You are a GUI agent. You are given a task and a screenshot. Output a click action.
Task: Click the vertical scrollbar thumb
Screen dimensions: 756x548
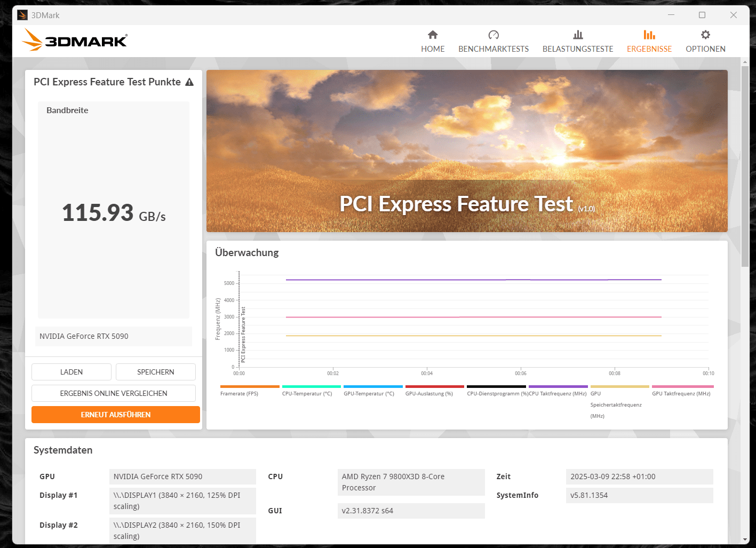click(745, 166)
